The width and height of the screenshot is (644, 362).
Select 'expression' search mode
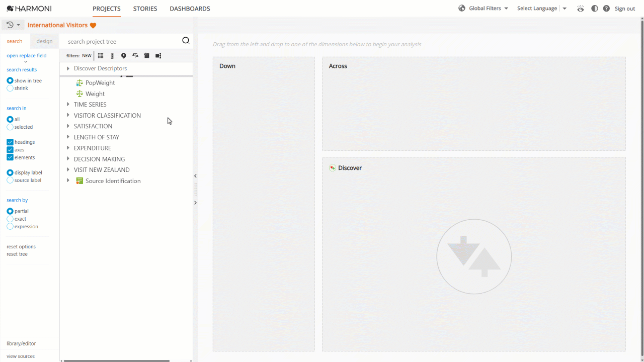click(x=10, y=226)
